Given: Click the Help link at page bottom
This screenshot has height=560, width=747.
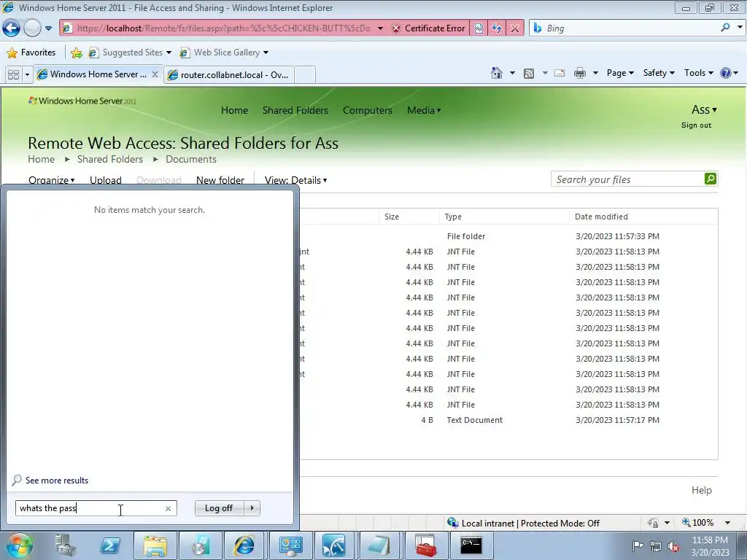Looking at the screenshot, I should pyautogui.click(x=701, y=491).
